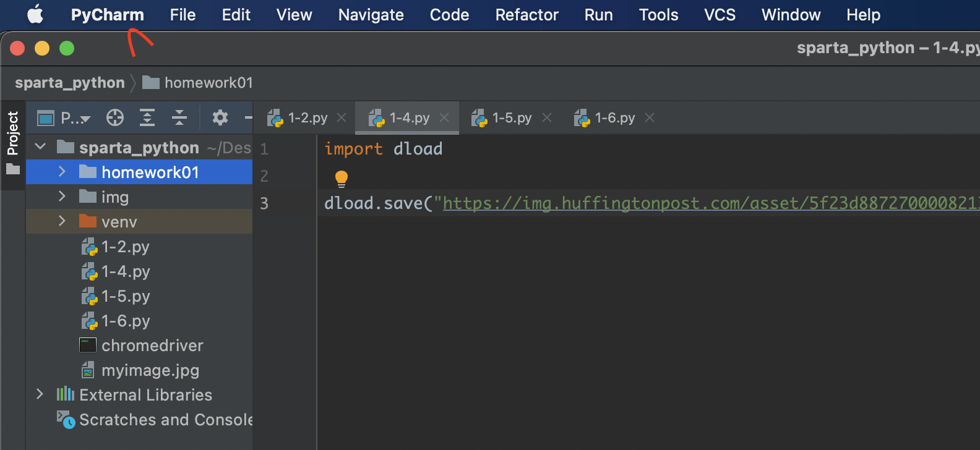Select the venv folder row
Screen dimensions: 980x450
coord(139,221)
